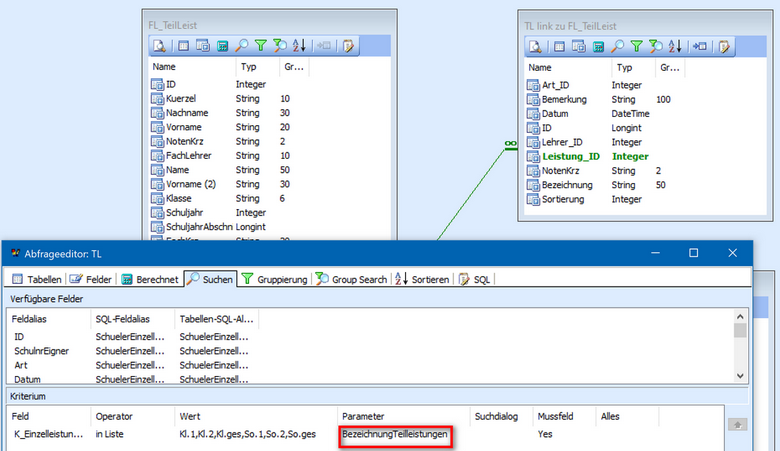
Task: Select the Sortieren tab
Action: click(421, 280)
